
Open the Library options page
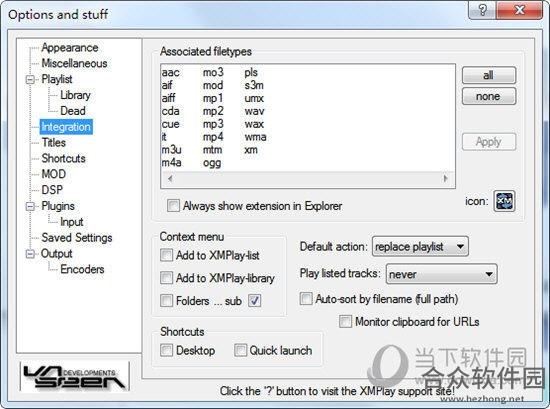[x=75, y=95]
